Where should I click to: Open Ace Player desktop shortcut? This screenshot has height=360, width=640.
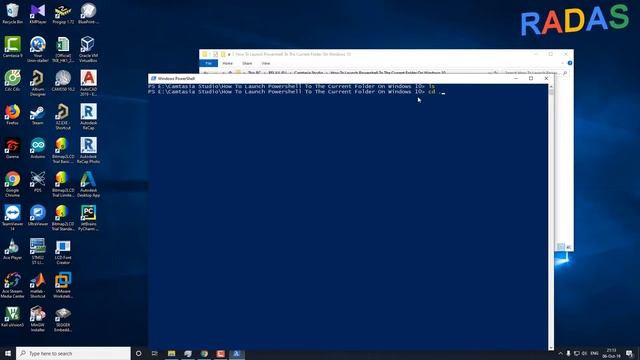(12, 249)
